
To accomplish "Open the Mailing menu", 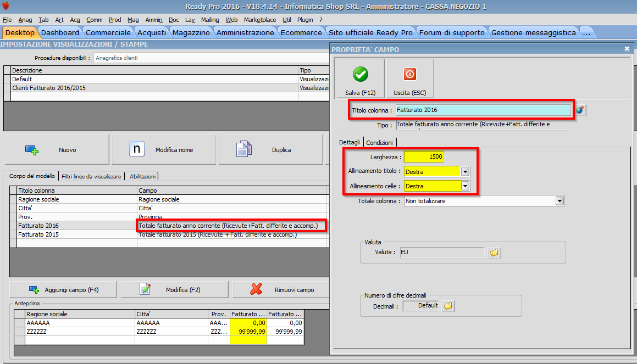I will point(210,20).
